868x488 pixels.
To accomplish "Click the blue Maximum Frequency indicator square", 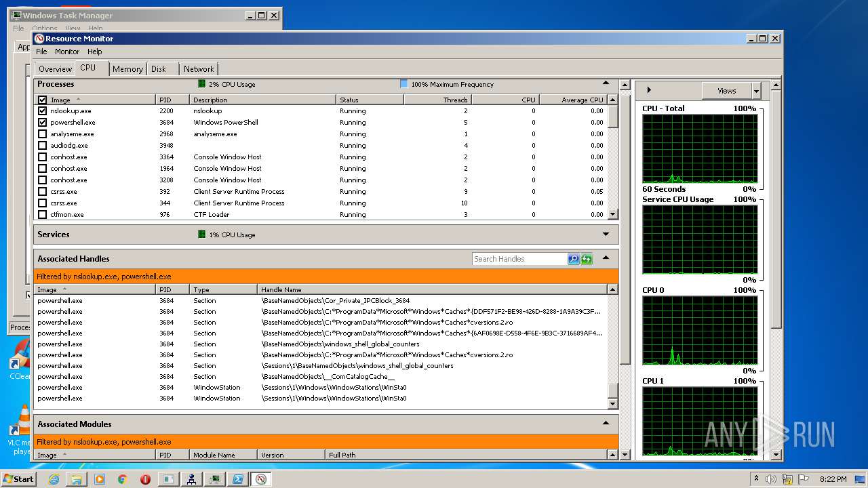I will (x=404, y=84).
